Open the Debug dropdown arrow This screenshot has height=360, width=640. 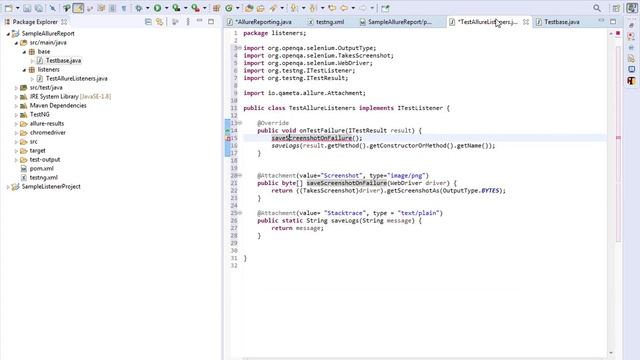tap(147, 8)
